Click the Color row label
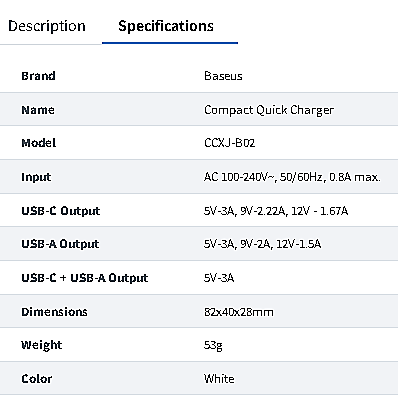This screenshot has height=398, width=398. [x=37, y=379]
